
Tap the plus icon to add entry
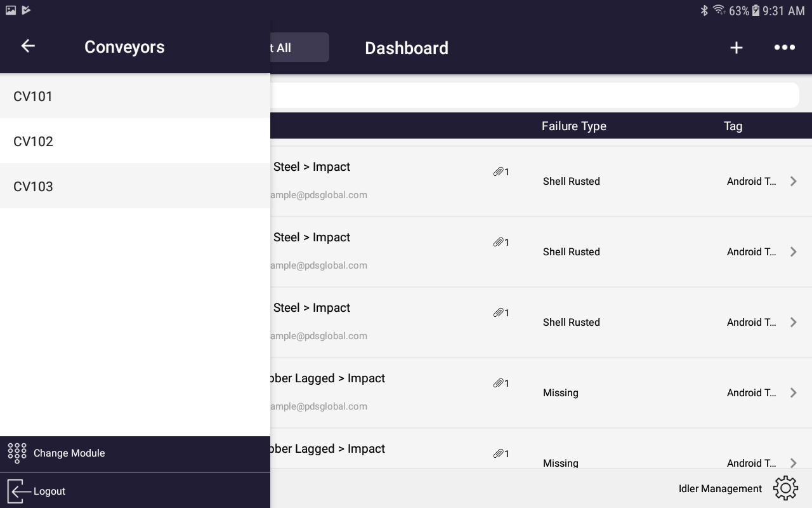736,48
